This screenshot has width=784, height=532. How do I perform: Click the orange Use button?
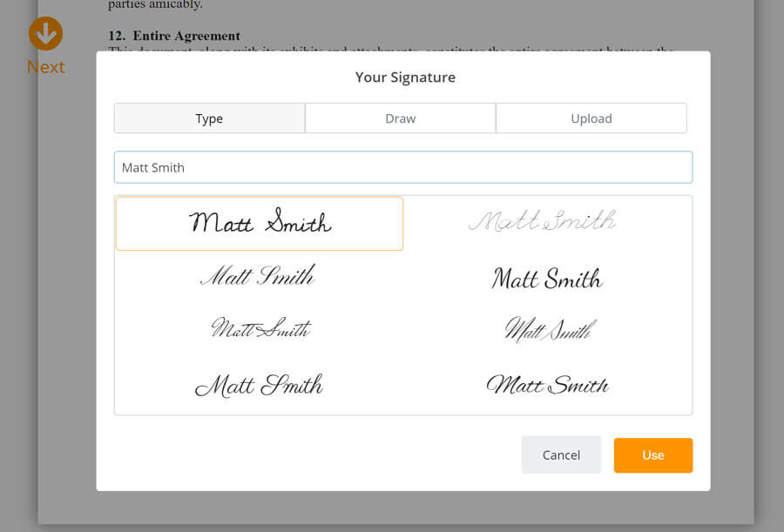point(653,455)
